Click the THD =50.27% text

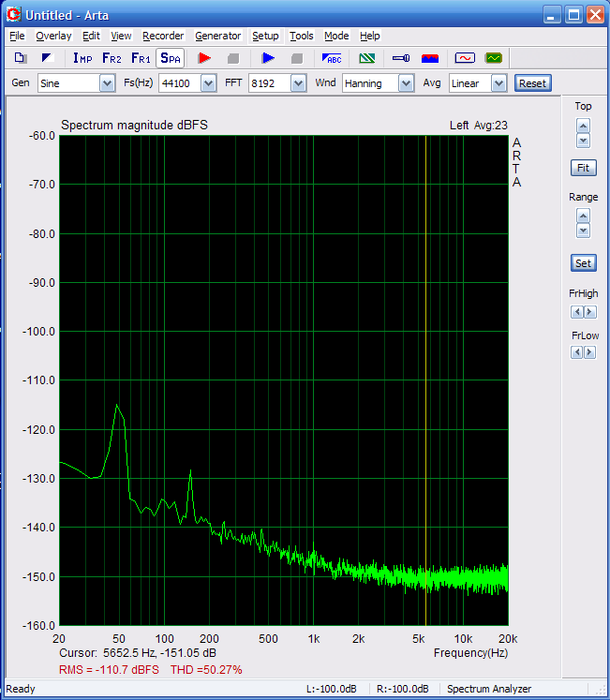[206, 670]
